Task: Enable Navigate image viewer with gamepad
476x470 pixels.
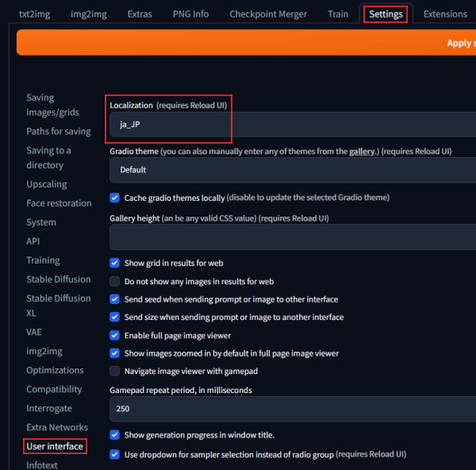Action: 115,371
